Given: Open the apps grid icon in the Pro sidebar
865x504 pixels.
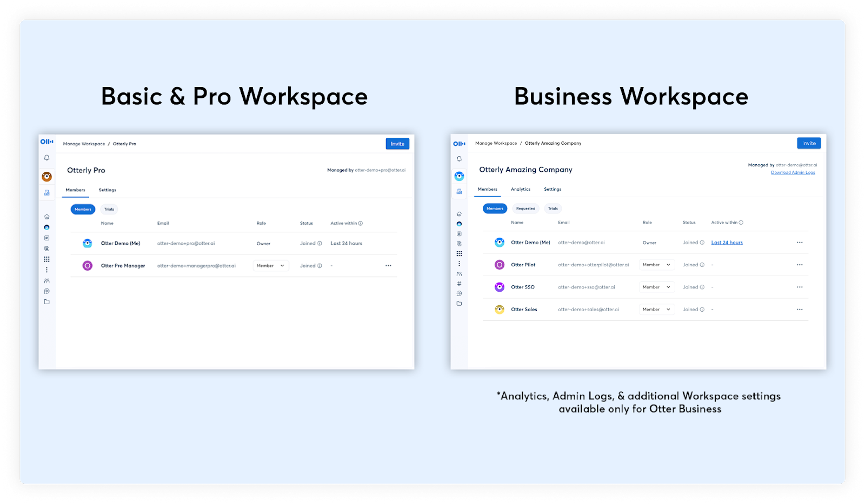Looking at the screenshot, I should 47,259.
